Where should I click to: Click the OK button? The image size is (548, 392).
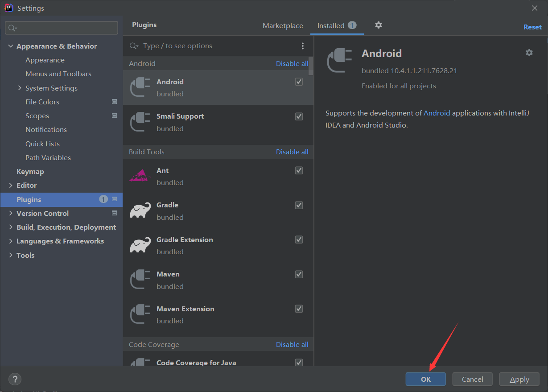[x=426, y=379]
